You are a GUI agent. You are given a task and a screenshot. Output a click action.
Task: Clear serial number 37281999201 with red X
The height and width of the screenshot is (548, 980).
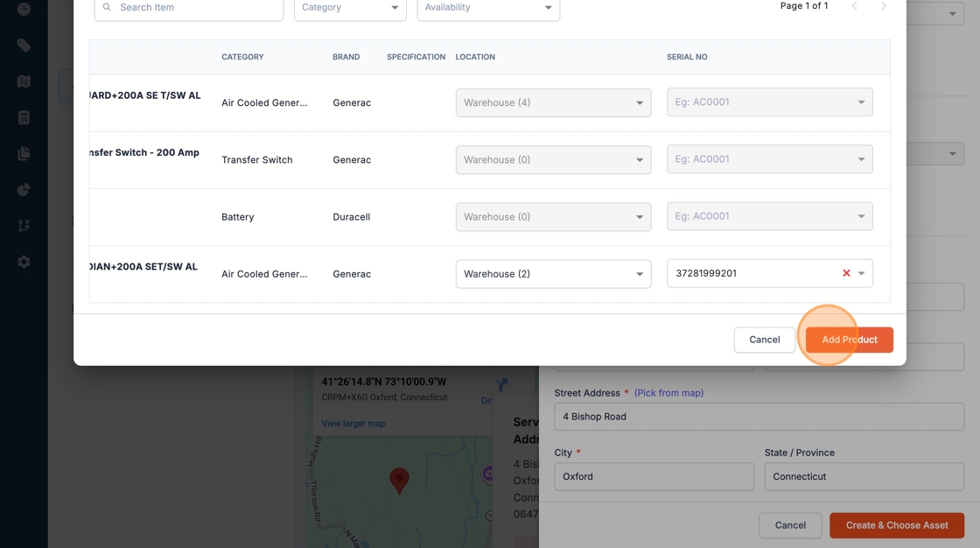[846, 273]
